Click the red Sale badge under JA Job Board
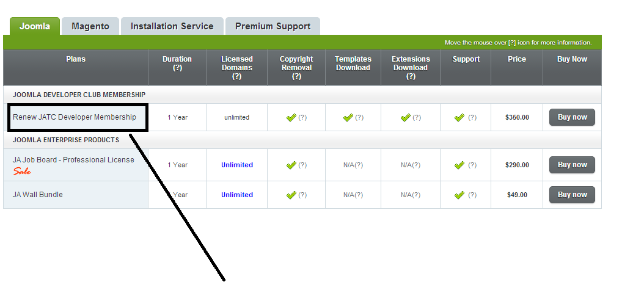 [22, 172]
